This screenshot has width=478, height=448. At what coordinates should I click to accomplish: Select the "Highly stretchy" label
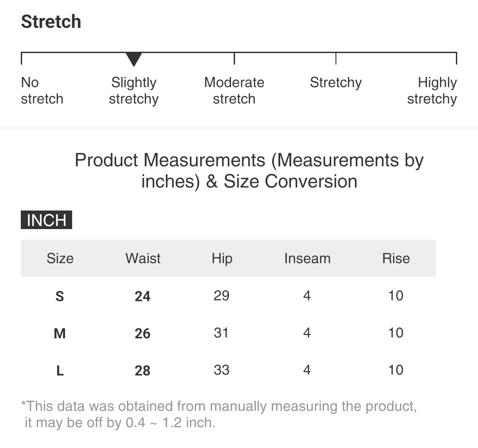pos(432,91)
